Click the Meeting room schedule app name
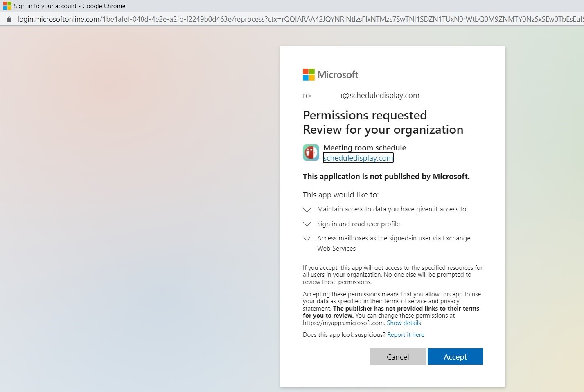This screenshot has height=392, width=584. [365, 148]
